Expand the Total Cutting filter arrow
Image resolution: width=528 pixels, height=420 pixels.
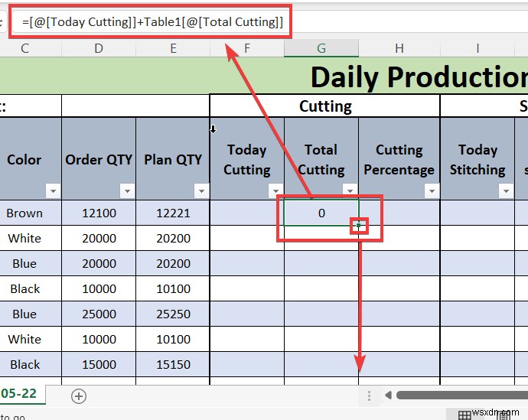(350, 190)
